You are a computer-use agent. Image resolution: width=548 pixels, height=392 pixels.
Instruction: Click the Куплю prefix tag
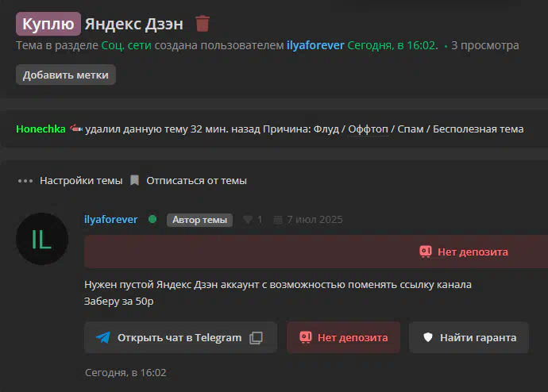click(x=48, y=24)
